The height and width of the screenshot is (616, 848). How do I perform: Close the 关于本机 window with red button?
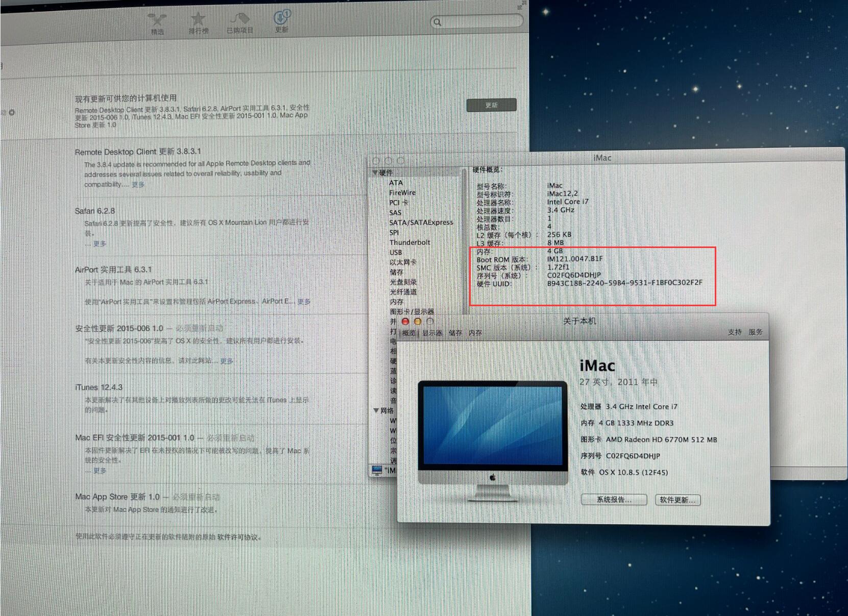coord(405,322)
